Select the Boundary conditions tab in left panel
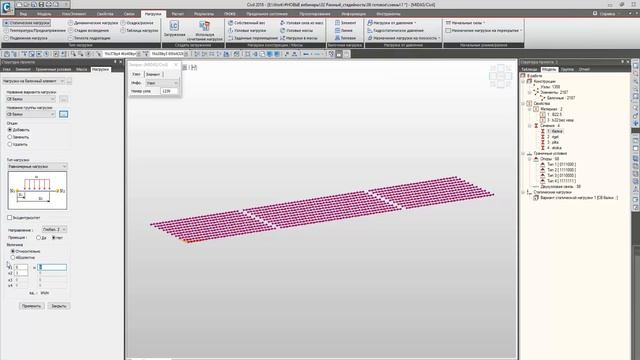640x360 pixels. coord(53,69)
